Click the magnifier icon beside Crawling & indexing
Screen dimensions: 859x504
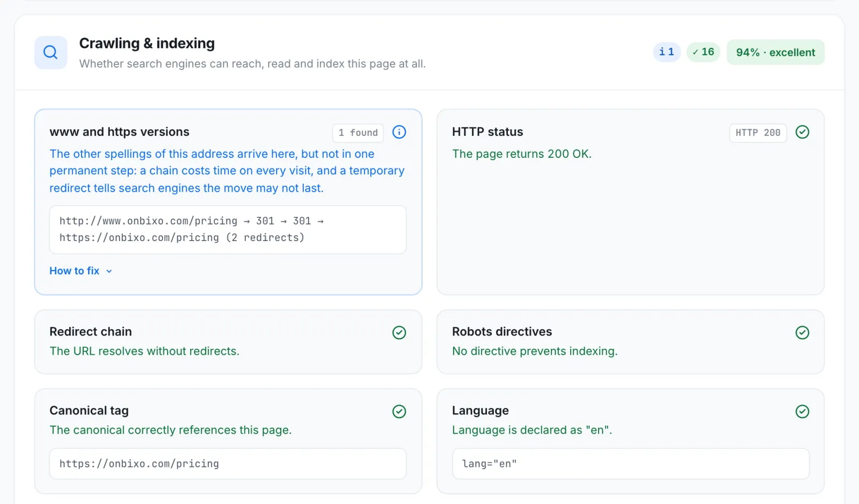coord(50,52)
